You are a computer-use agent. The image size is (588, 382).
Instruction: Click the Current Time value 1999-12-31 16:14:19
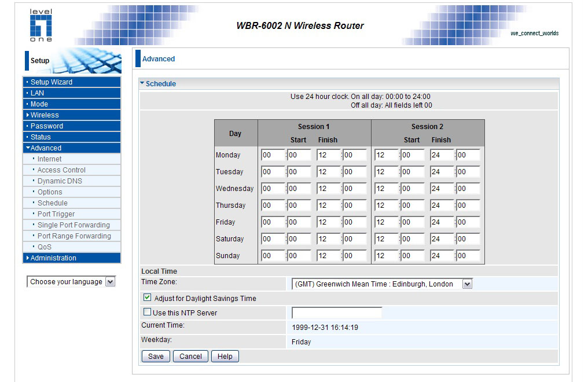coord(325,327)
